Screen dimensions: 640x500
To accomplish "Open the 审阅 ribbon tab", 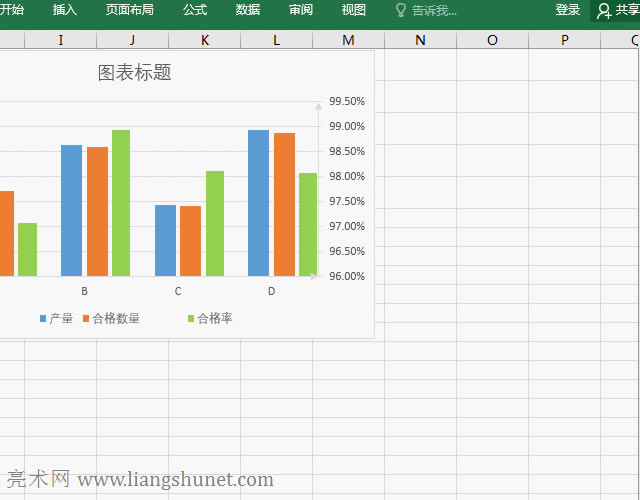I will coord(301,10).
